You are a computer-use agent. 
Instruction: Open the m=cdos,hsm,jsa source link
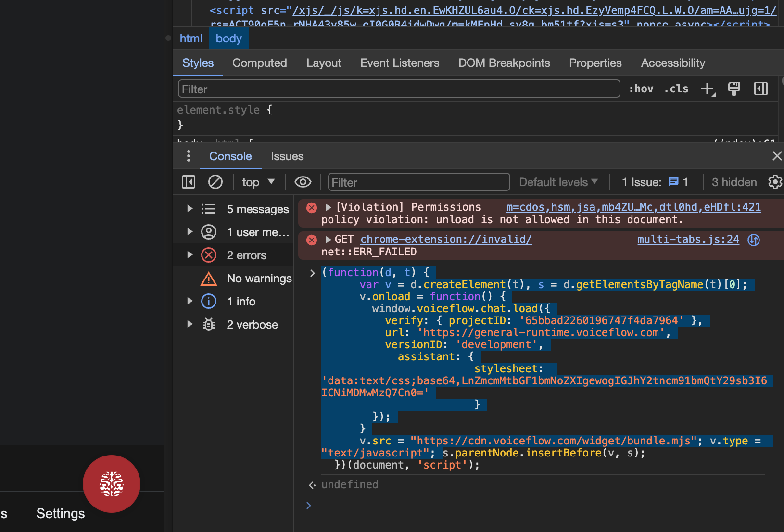point(633,207)
